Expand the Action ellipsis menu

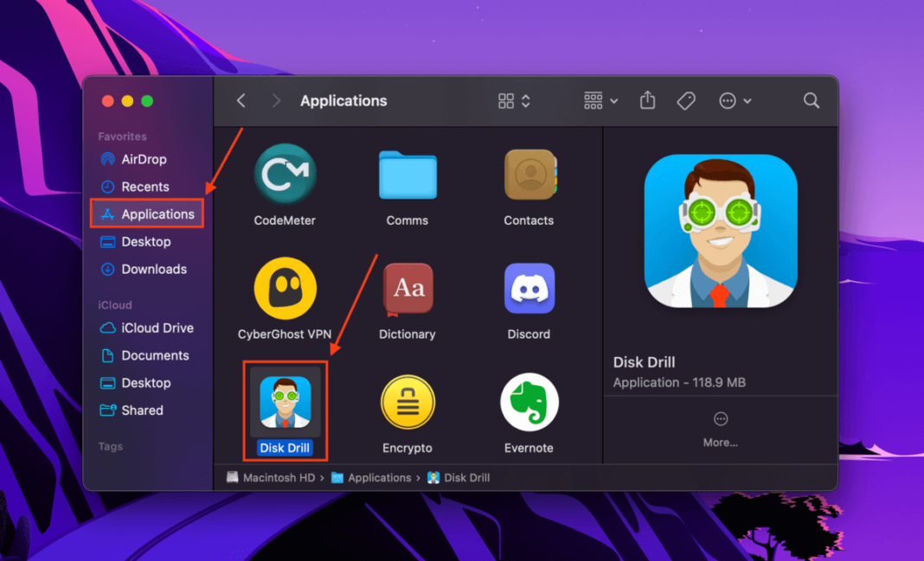[x=735, y=101]
